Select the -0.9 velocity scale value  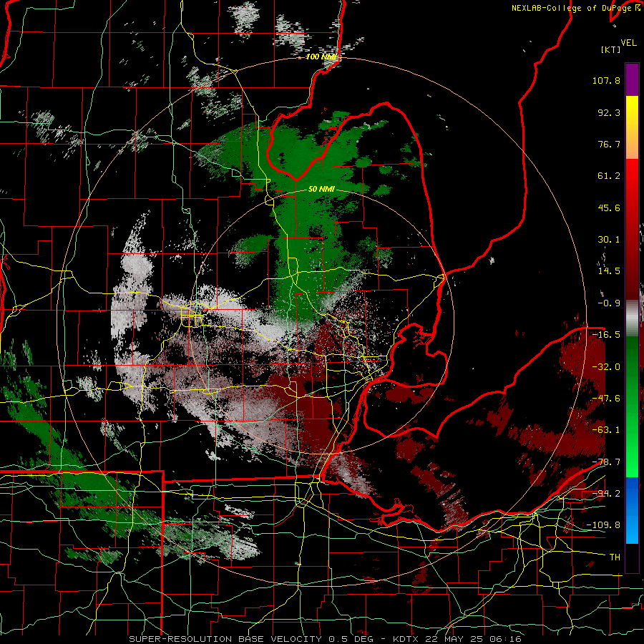click(609, 303)
